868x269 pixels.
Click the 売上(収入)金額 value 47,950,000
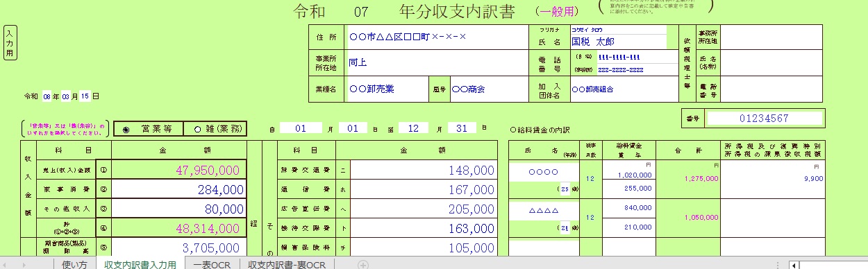(x=179, y=170)
